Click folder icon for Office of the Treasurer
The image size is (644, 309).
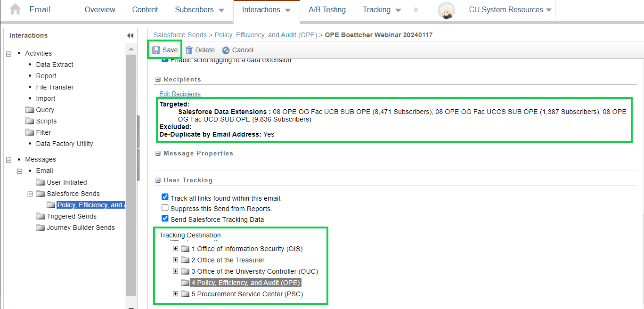tap(185, 260)
